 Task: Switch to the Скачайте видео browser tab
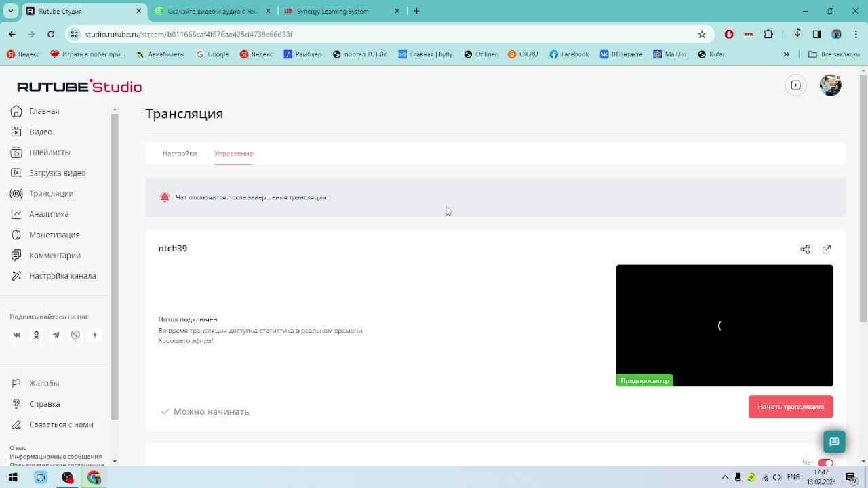[212, 11]
